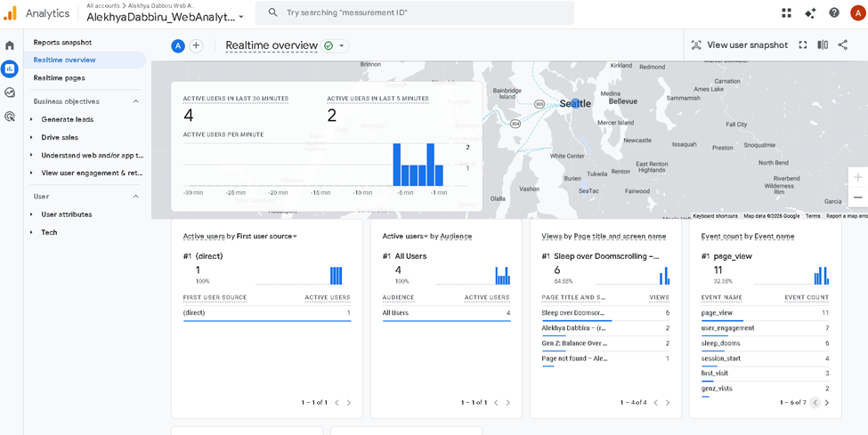Screen dimensions: 868x435
Task: Click View user snapshot button
Action: pyautogui.click(x=739, y=45)
